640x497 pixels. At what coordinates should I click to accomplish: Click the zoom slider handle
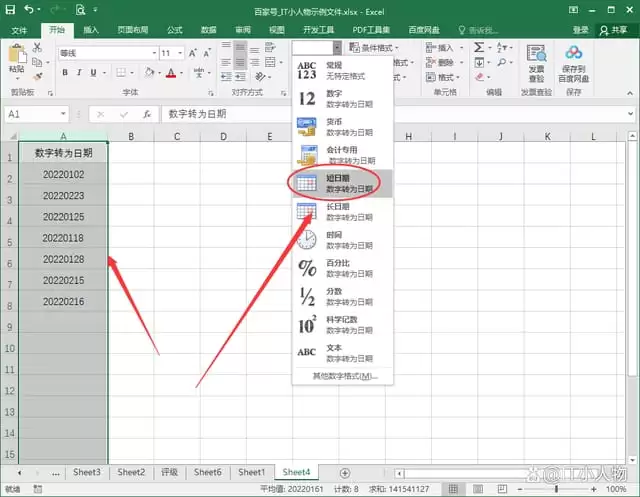tap(556, 488)
